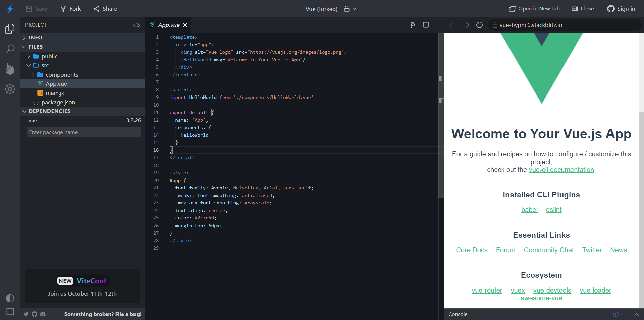Image resolution: width=644 pixels, height=320 pixels.
Task: Click the Save button
Action: click(37, 9)
